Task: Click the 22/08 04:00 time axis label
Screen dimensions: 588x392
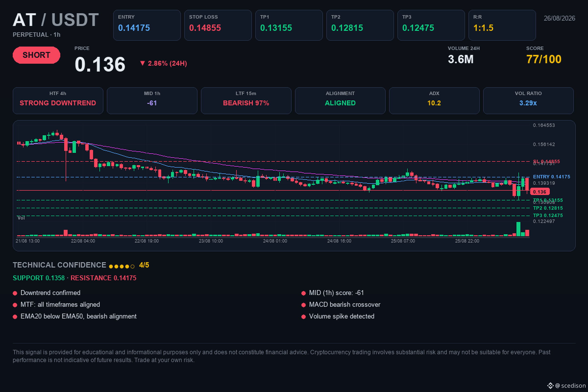Action: (83, 241)
